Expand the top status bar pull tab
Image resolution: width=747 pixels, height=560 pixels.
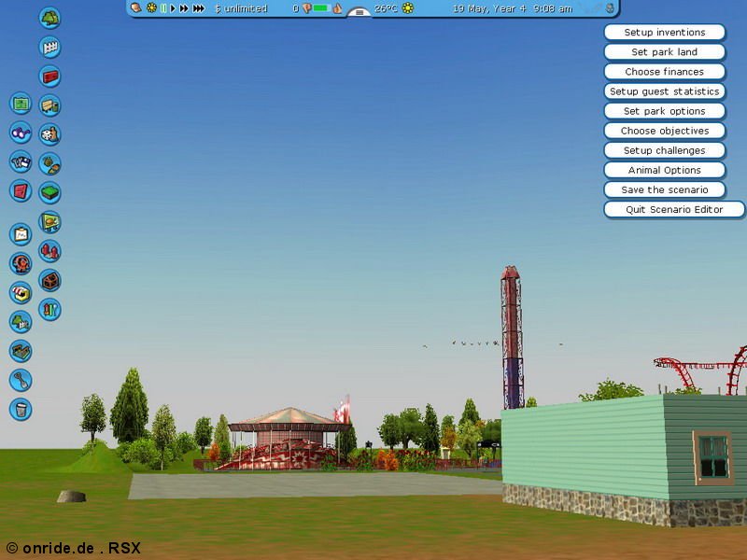tap(359, 12)
